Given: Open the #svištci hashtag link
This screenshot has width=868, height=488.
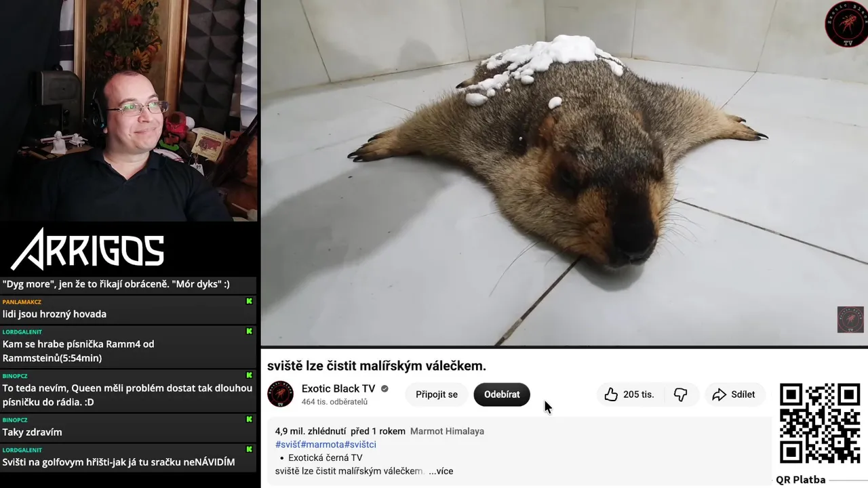Looking at the screenshot, I should pos(360,445).
